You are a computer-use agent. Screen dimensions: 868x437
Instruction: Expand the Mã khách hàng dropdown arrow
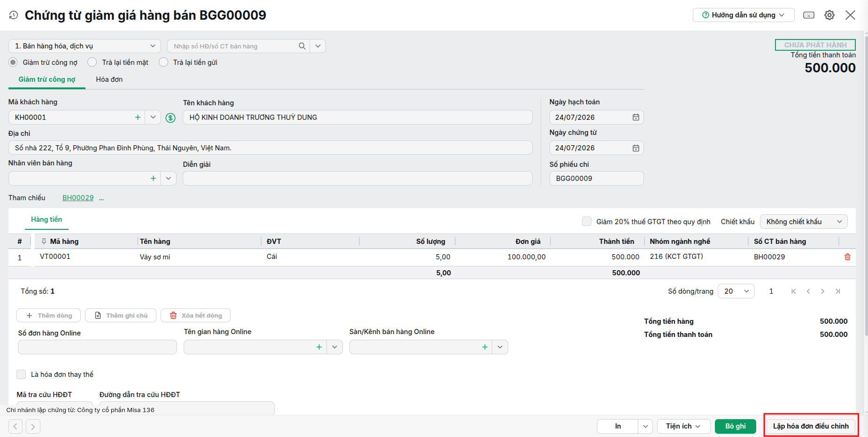tap(153, 117)
